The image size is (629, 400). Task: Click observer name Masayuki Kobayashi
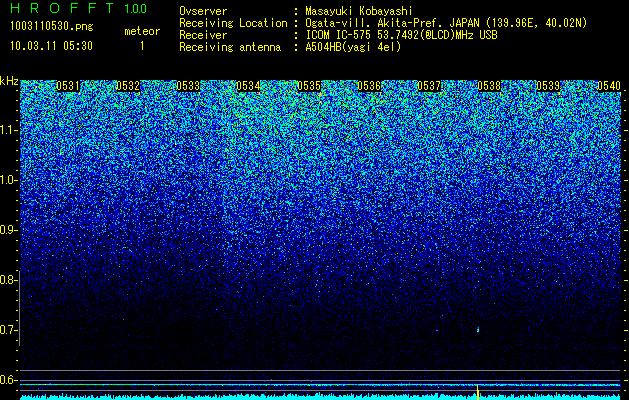tap(359, 11)
